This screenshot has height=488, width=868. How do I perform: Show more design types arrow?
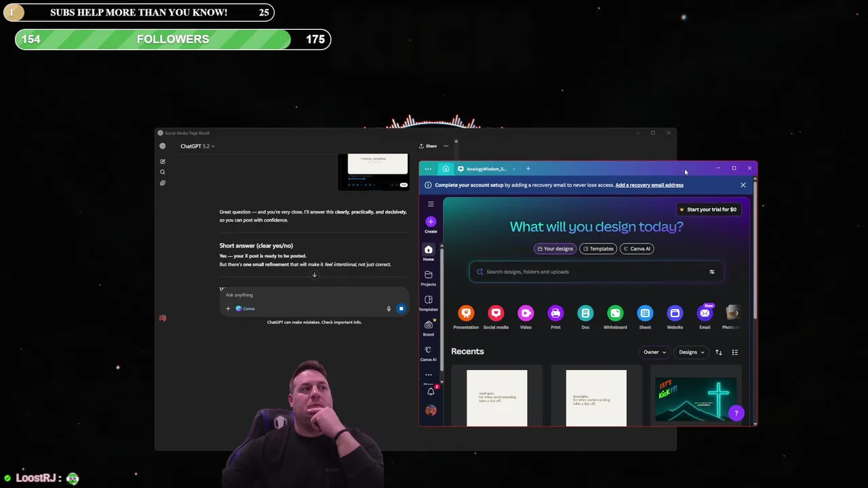point(736,313)
